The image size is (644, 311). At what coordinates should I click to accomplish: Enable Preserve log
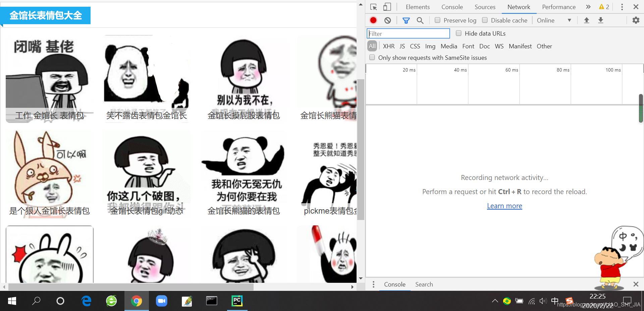437,20
